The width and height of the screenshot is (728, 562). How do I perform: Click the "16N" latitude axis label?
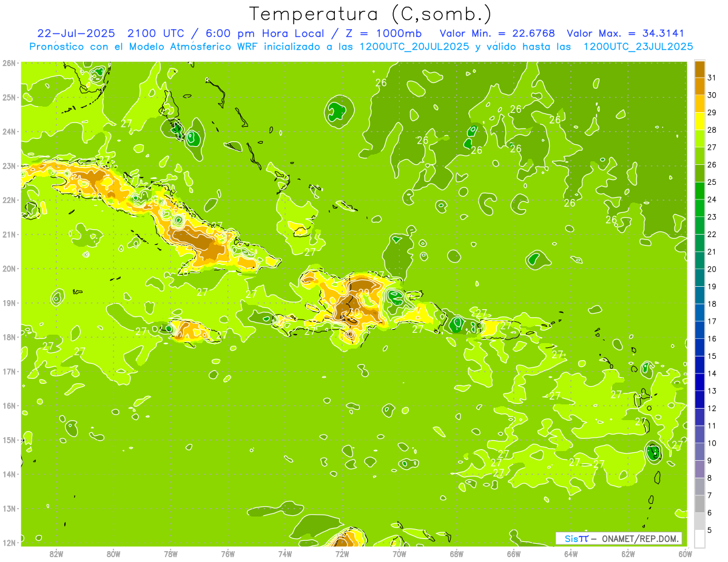point(10,406)
